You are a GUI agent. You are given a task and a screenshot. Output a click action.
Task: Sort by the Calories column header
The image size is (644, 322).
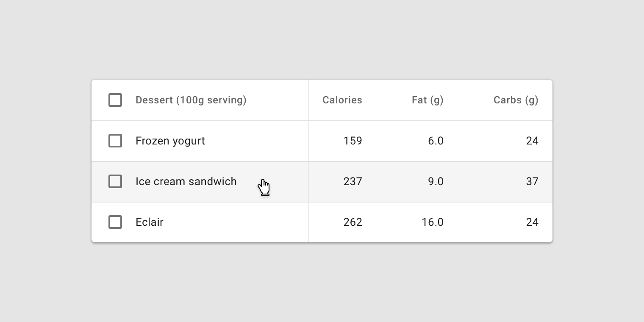coord(342,100)
